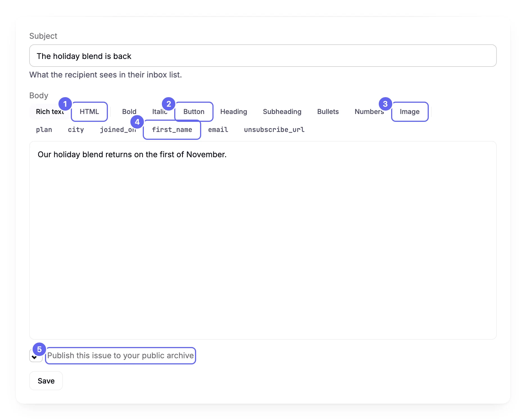Screen dimensions: 526x420
Task: Insert a Button into the body
Action: point(194,112)
